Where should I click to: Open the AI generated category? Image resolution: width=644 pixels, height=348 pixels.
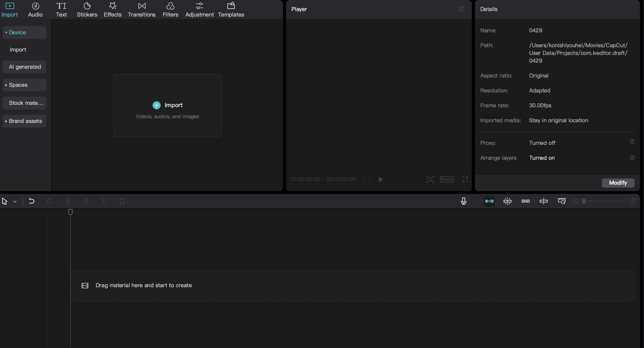pos(24,67)
